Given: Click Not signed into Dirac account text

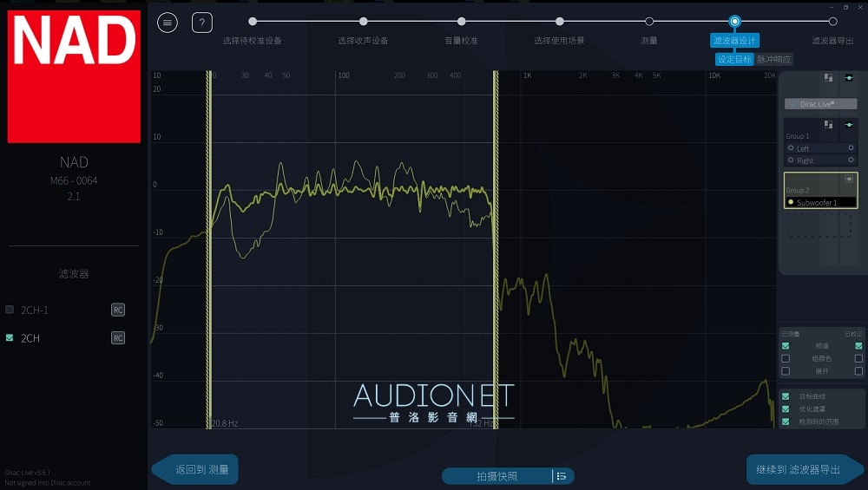Looking at the screenshot, I should [x=48, y=483].
